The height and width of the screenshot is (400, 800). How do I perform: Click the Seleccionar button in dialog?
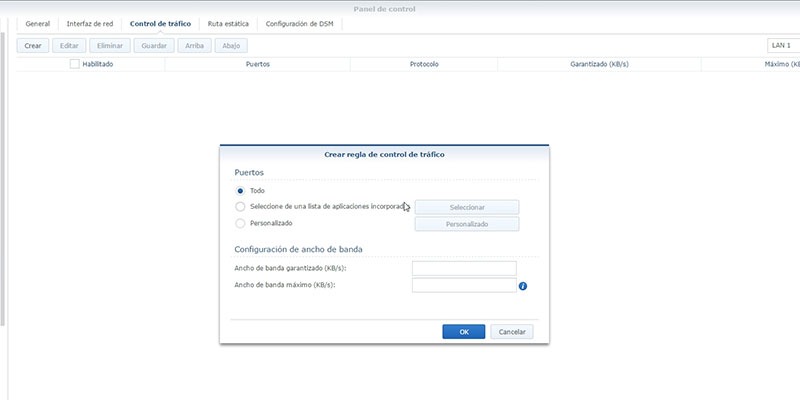pyautogui.click(x=467, y=208)
